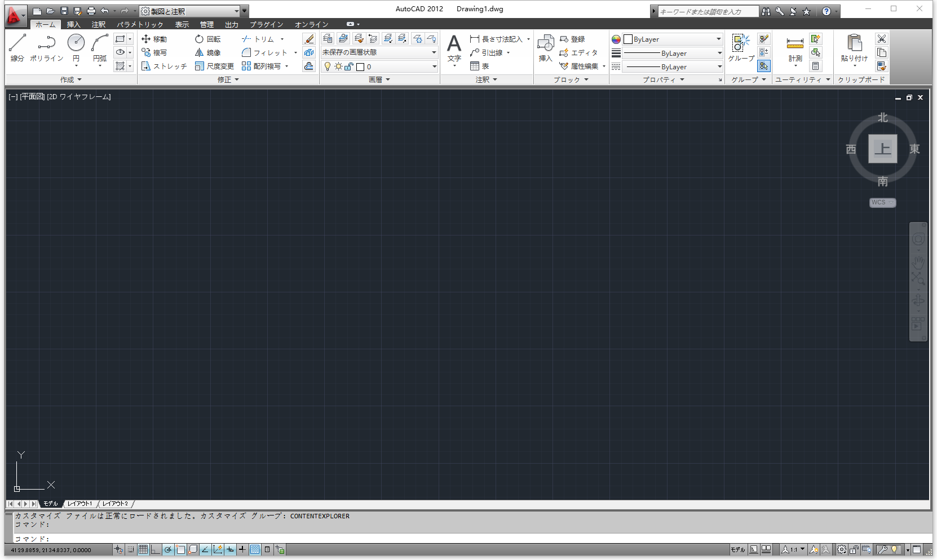Screen dimensions: 937x560
Task: Click the [2D ワイヤフレーム] visual style label
Action: tap(79, 97)
